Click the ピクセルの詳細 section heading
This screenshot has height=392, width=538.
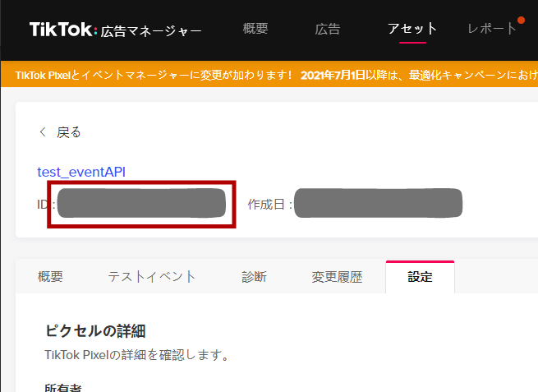click(x=94, y=331)
